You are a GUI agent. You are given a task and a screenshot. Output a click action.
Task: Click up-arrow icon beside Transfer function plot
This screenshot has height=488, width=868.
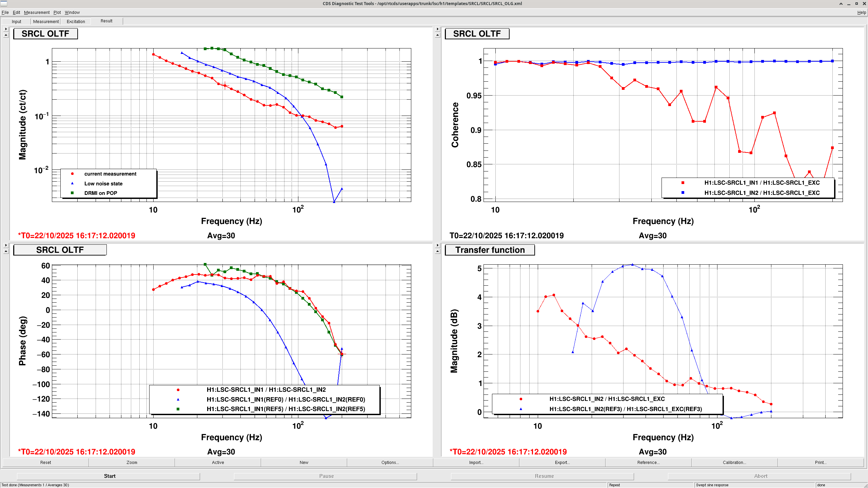coord(437,251)
